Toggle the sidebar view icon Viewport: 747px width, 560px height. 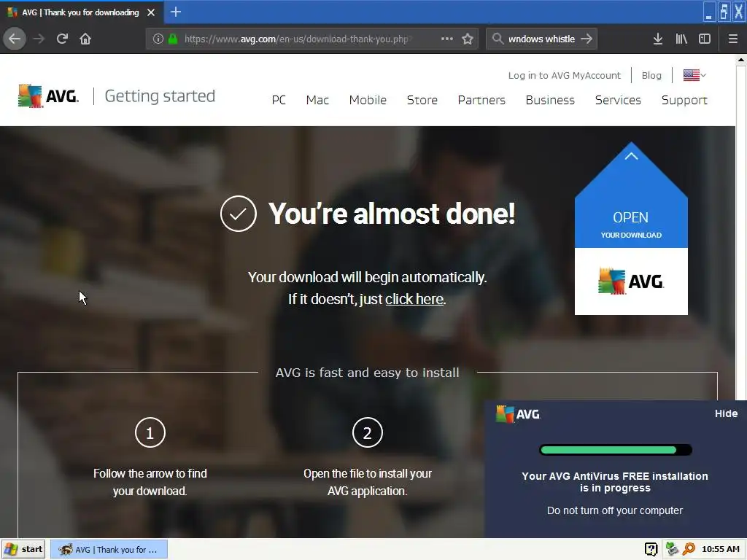click(x=705, y=39)
